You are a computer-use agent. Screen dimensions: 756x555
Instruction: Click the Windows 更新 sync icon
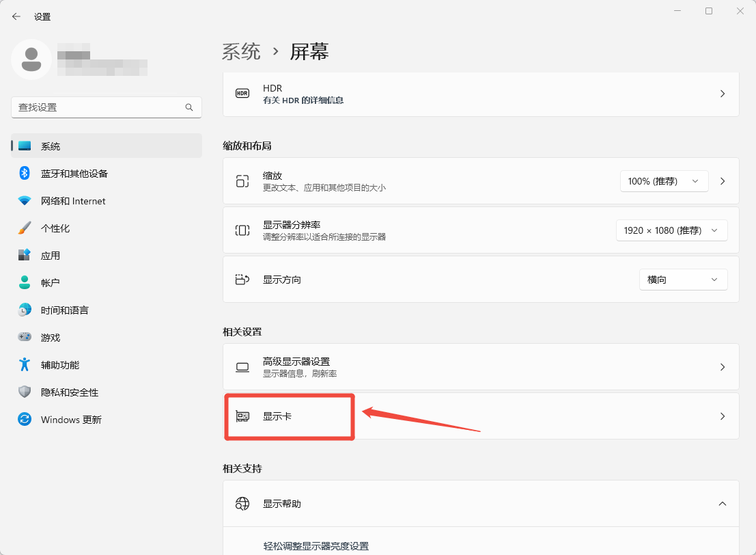pos(25,420)
